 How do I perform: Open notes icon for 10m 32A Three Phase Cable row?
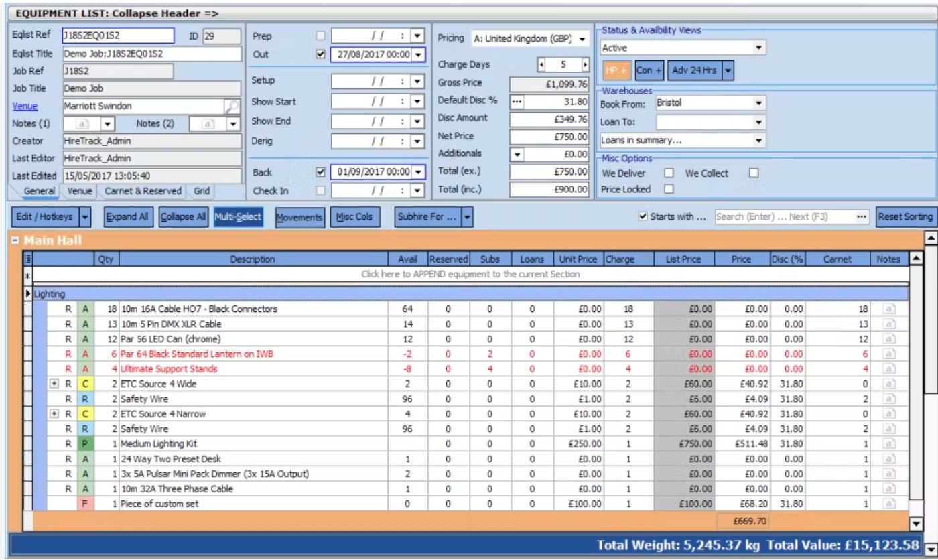click(x=889, y=489)
